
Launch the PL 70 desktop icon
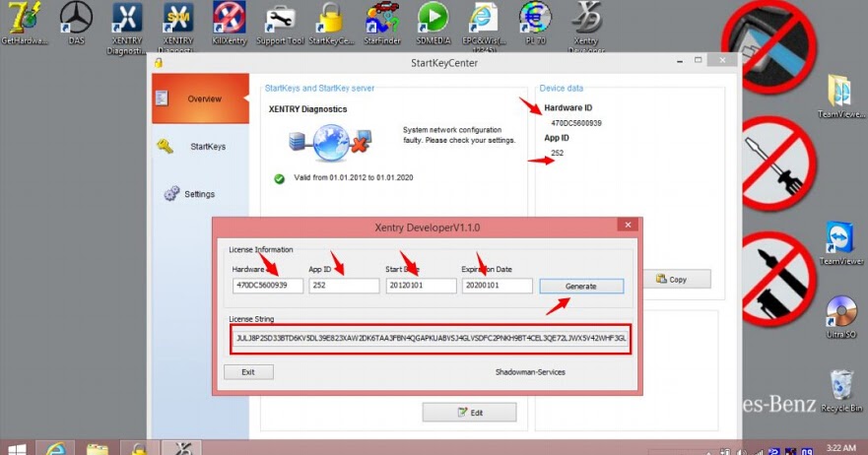point(535,24)
